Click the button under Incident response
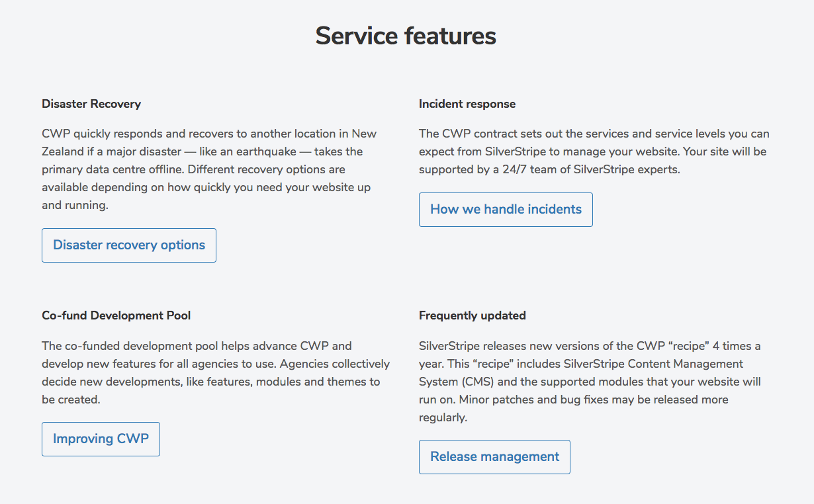The image size is (814, 504). click(505, 209)
